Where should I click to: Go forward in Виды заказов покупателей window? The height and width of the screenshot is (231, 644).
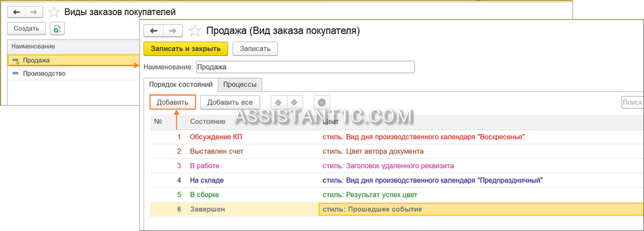34,12
